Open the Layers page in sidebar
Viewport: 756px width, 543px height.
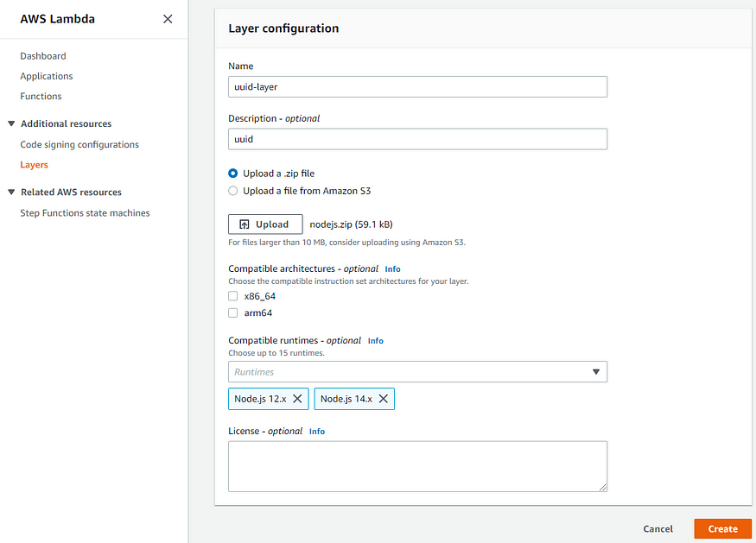point(35,164)
